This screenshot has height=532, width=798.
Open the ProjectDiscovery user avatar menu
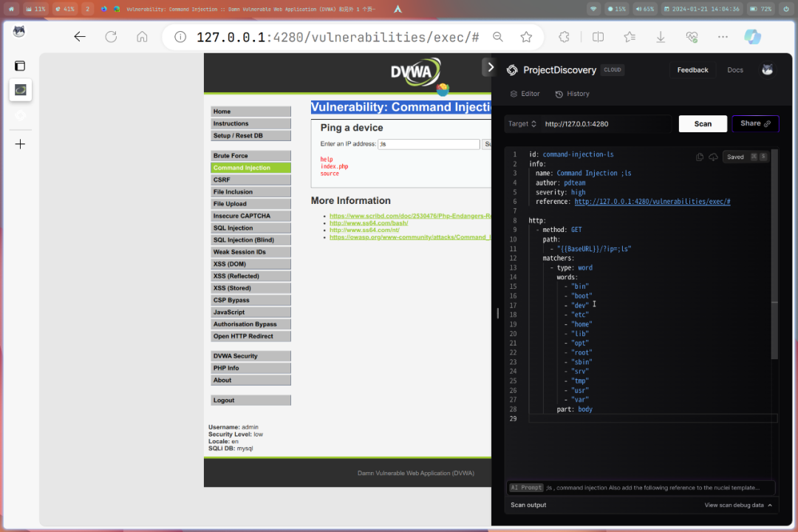(x=768, y=69)
